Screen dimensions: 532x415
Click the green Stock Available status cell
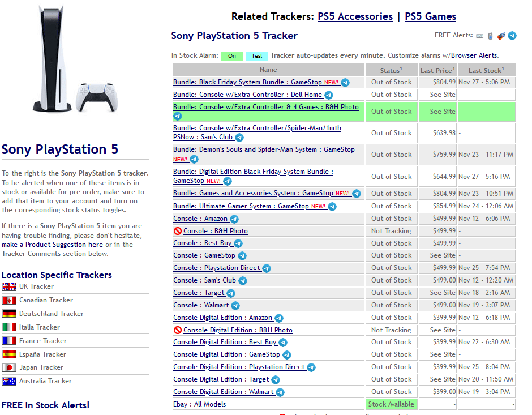point(391,404)
